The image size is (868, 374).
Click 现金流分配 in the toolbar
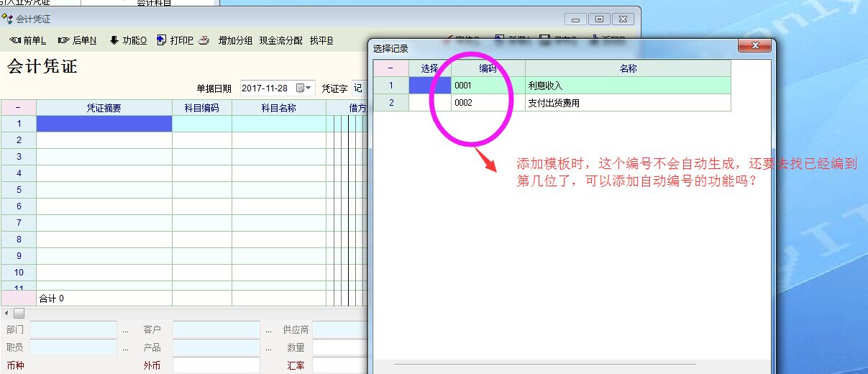coord(280,40)
